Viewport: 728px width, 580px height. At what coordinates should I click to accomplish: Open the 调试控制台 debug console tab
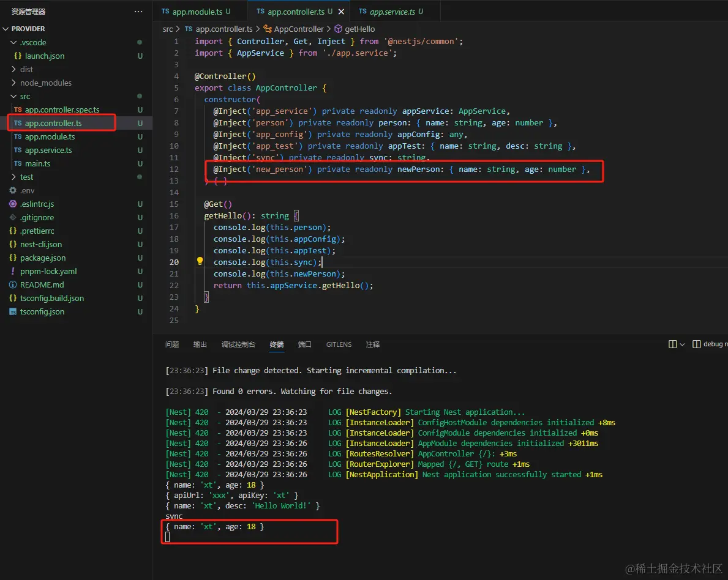pyautogui.click(x=238, y=344)
